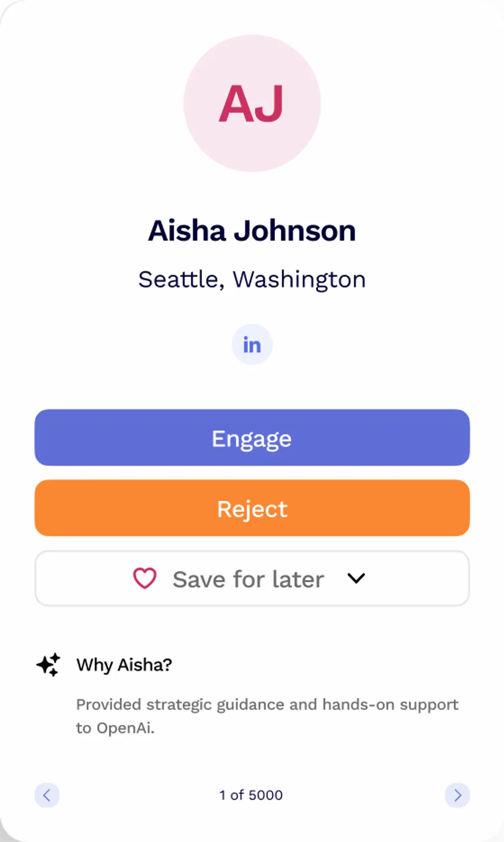Click the pink AJ avatar circle
The height and width of the screenshot is (842, 504).
coord(252,103)
